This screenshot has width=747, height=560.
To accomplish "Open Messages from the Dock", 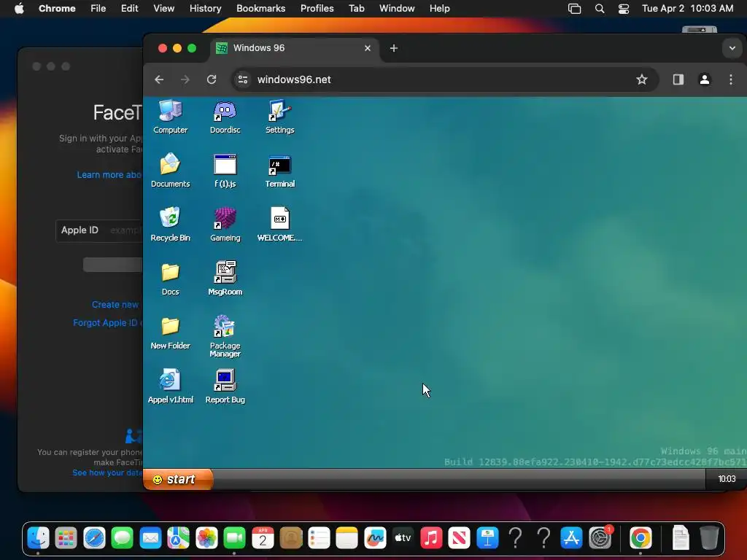I will [123, 538].
